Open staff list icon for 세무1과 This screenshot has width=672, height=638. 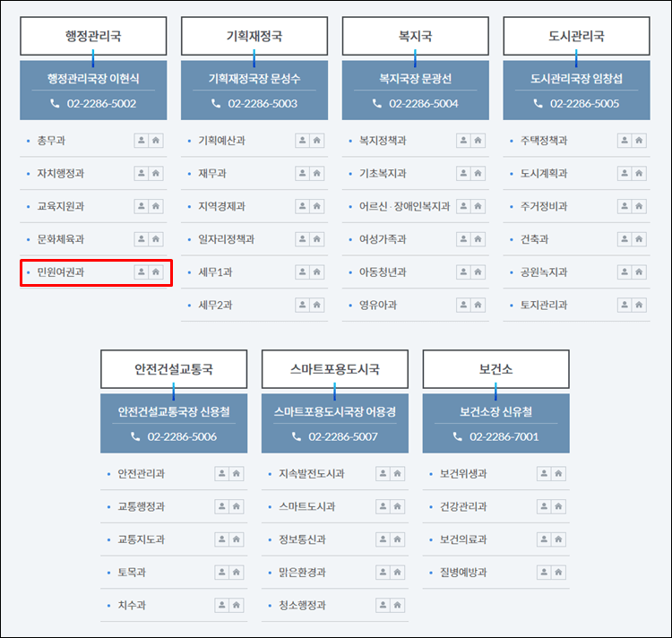302,272
